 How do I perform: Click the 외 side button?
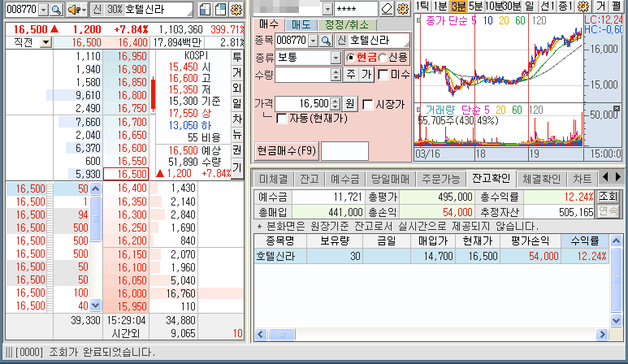(x=237, y=88)
